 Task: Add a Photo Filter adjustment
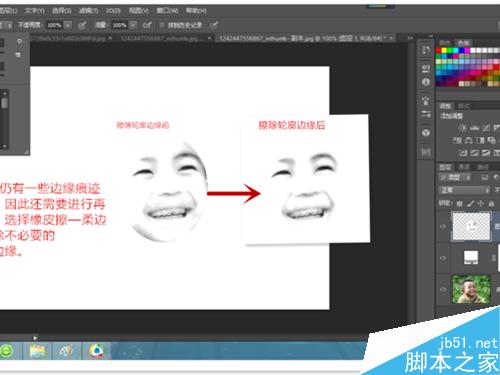(491, 140)
